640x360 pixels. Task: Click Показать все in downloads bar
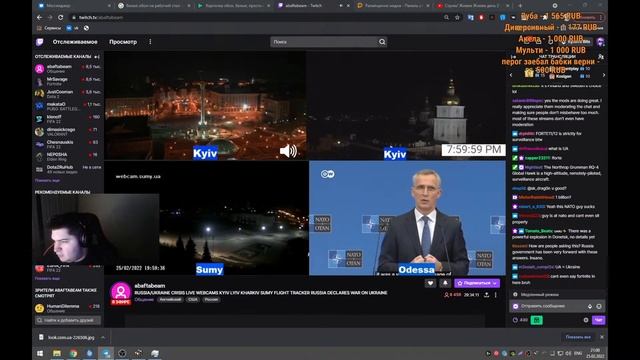578,337
